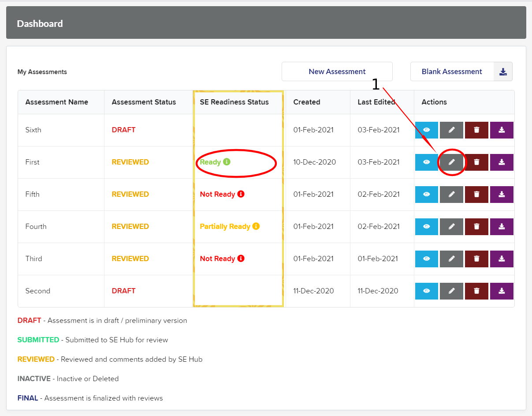This screenshot has width=532, height=416.
Task: Click the Blank Assessment button
Action: (x=452, y=71)
